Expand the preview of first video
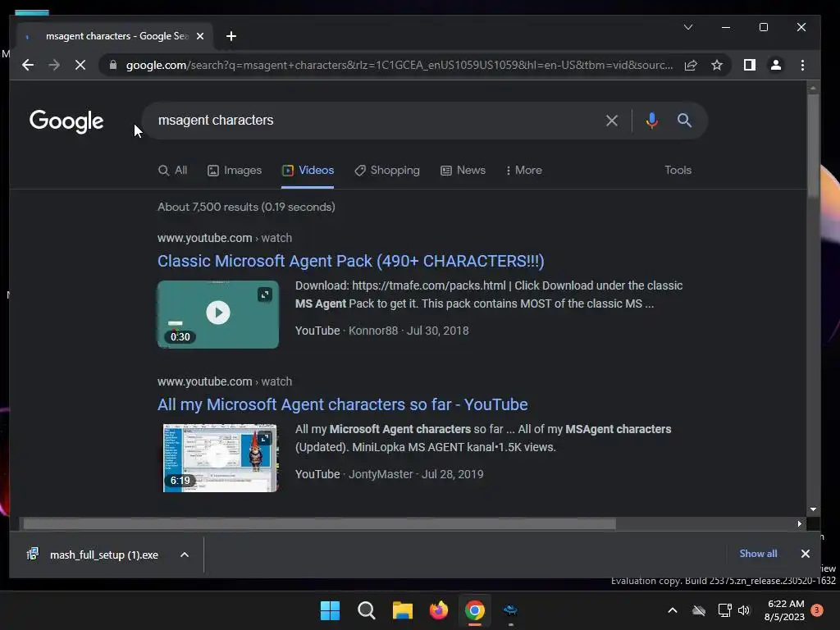Image resolution: width=840 pixels, height=630 pixels. pyautogui.click(x=265, y=294)
